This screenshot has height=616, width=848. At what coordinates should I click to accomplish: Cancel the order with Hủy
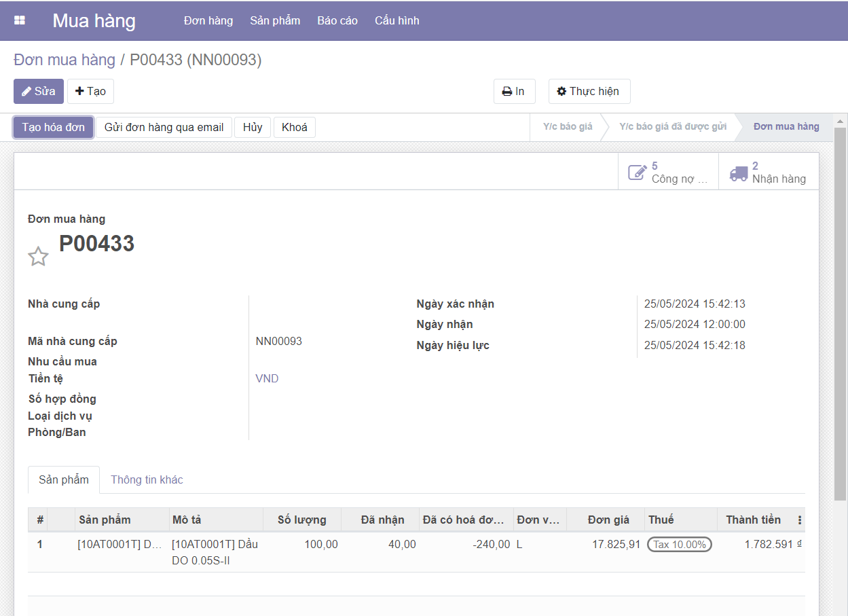(253, 128)
